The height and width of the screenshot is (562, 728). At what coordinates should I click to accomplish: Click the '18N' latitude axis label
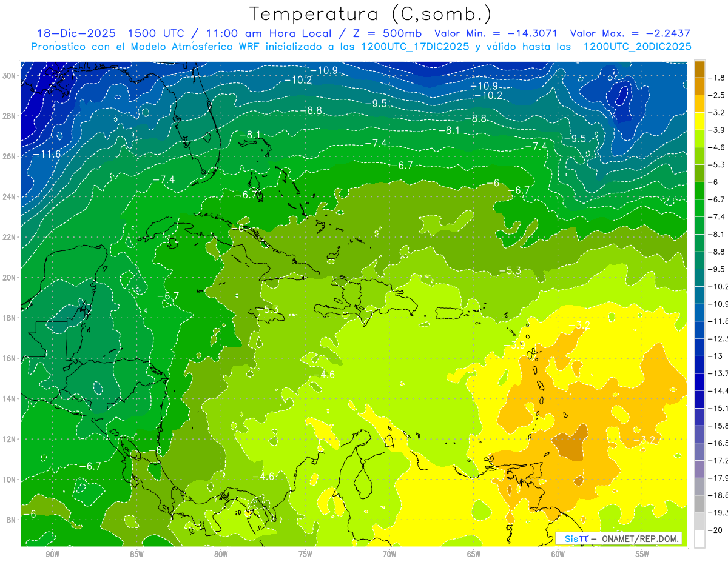[10, 318]
